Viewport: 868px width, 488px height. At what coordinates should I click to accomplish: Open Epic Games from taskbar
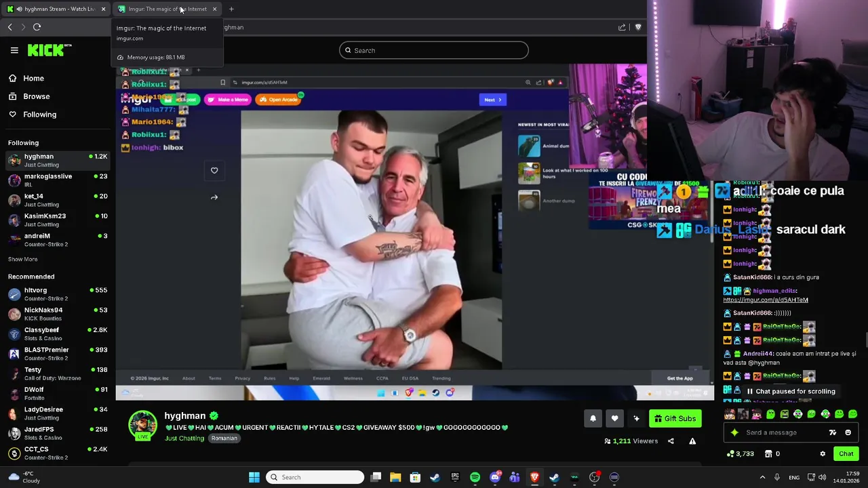coord(455,477)
